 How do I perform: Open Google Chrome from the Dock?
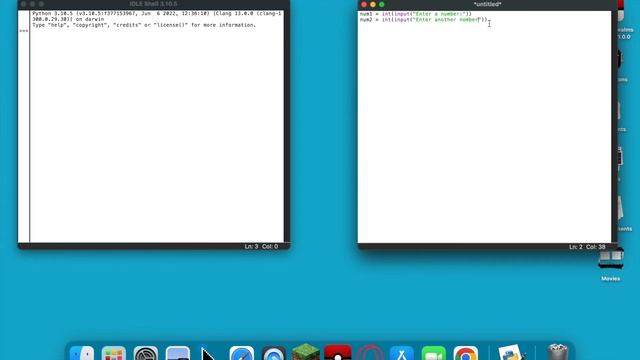click(466, 353)
